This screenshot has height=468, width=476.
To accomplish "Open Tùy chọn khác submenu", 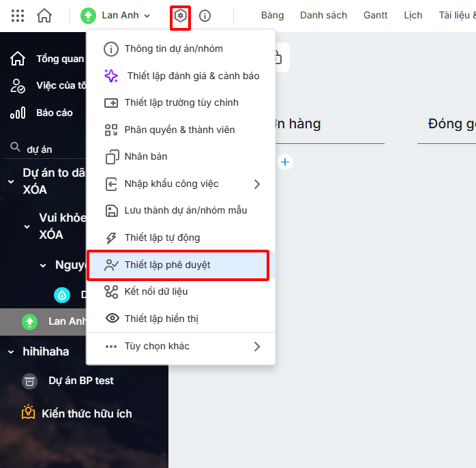I will 181,347.
